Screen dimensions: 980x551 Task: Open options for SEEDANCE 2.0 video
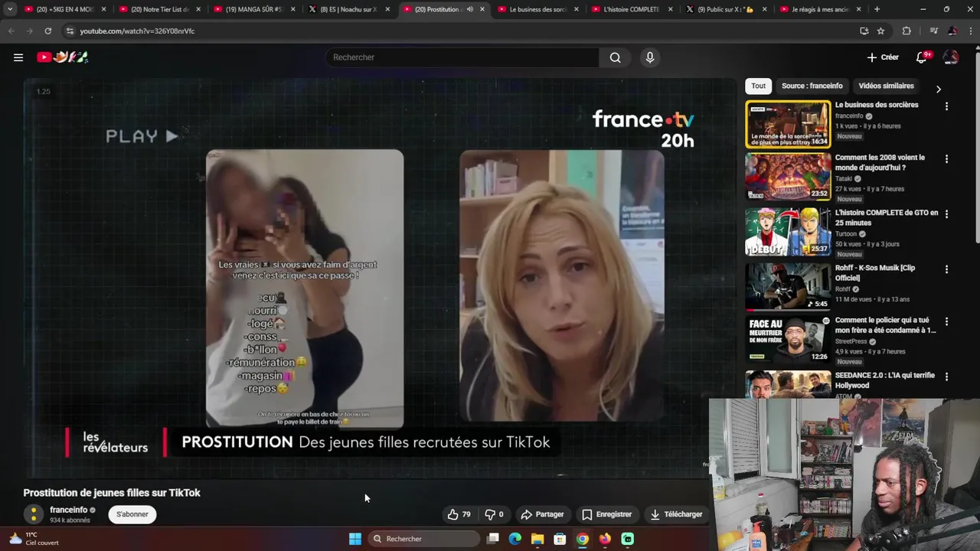tap(946, 377)
